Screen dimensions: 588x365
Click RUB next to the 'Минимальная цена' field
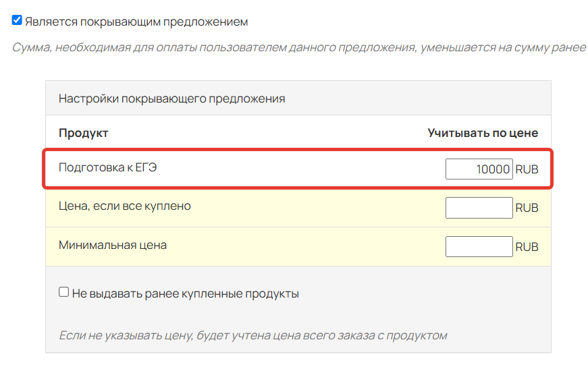click(527, 246)
